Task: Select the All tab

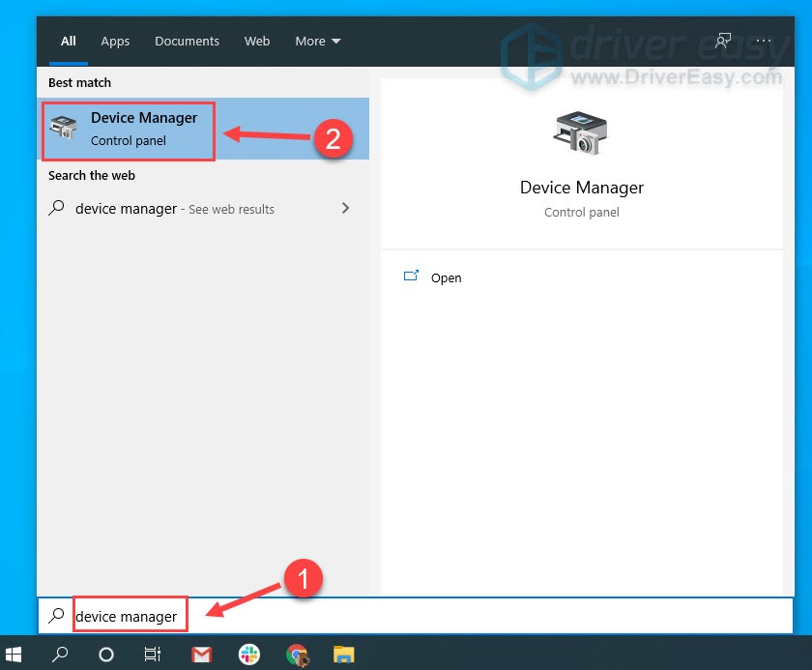Action: 69,41
